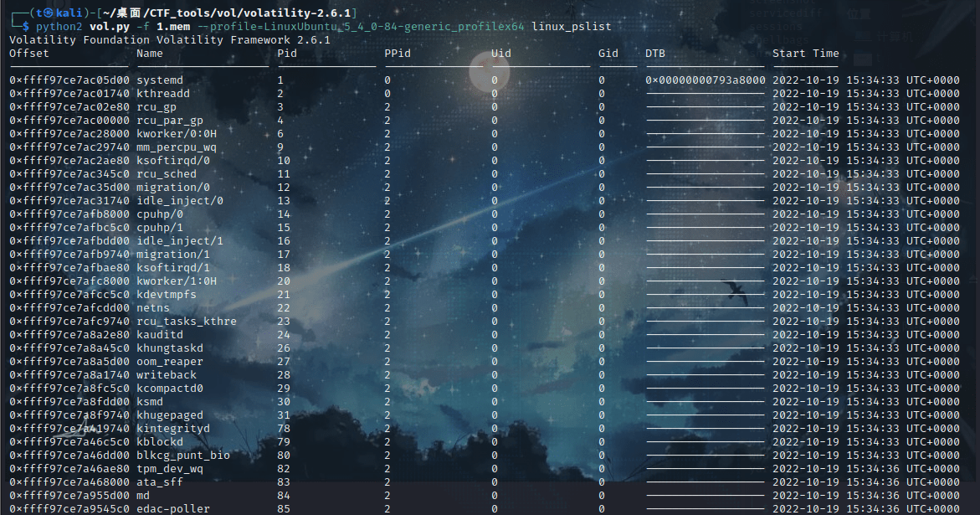Select the kblockd process name
Viewport: 980px width, 515px height.
click(160, 442)
